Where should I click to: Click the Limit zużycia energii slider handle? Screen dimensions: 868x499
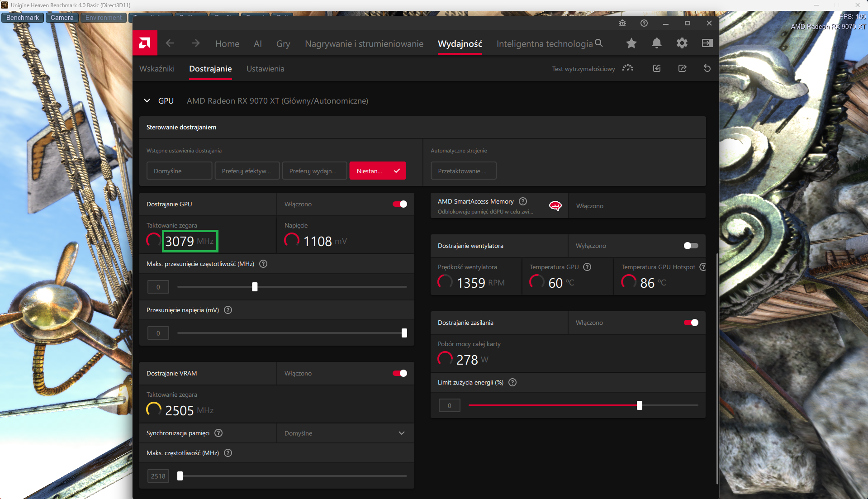point(640,405)
